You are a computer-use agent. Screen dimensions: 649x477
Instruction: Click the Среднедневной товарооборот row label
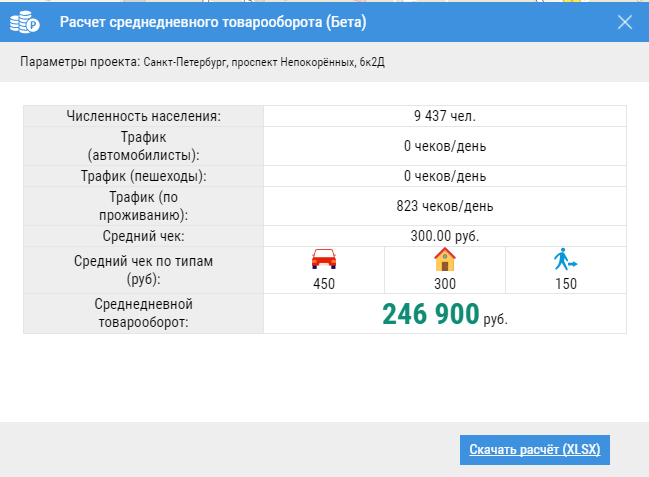pyautogui.click(x=143, y=313)
